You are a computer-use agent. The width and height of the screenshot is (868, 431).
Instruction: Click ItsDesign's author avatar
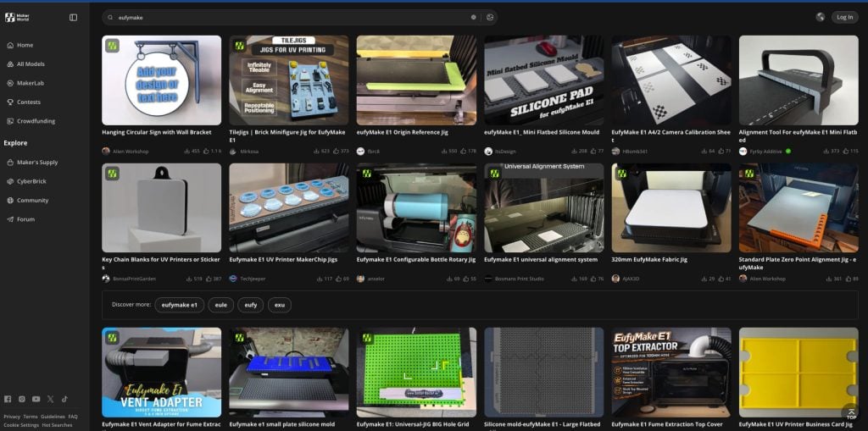point(488,151)
